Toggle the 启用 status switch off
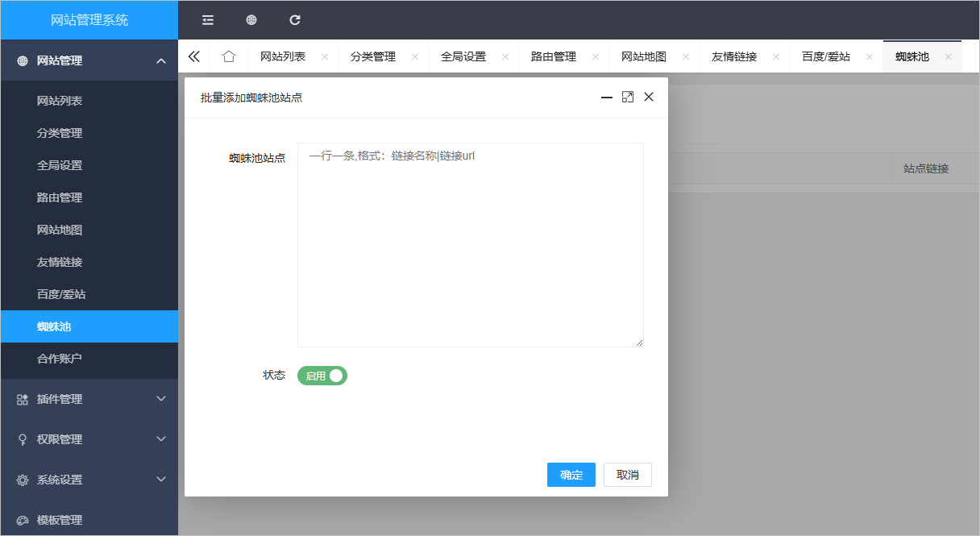This screenshot has width=980, height=536. [322, 376]
